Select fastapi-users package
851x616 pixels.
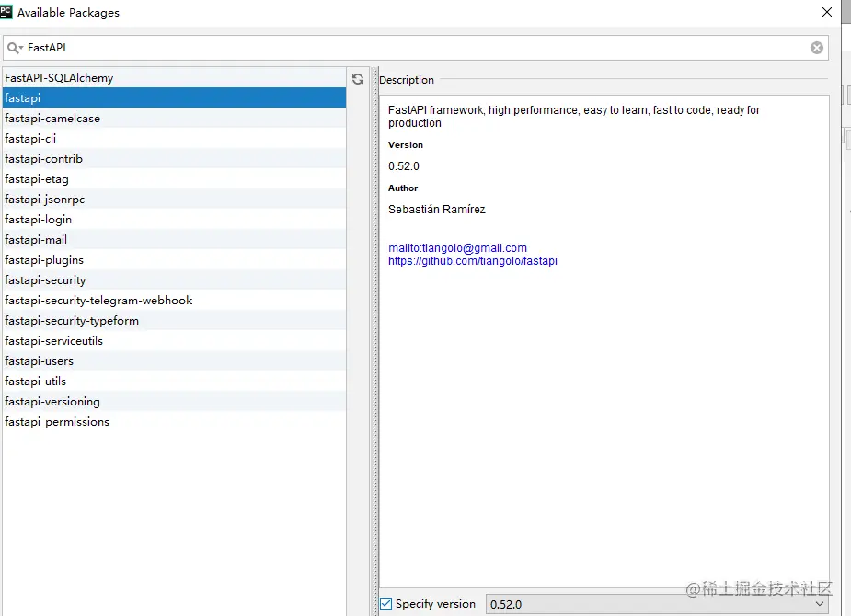coord(174,360)
